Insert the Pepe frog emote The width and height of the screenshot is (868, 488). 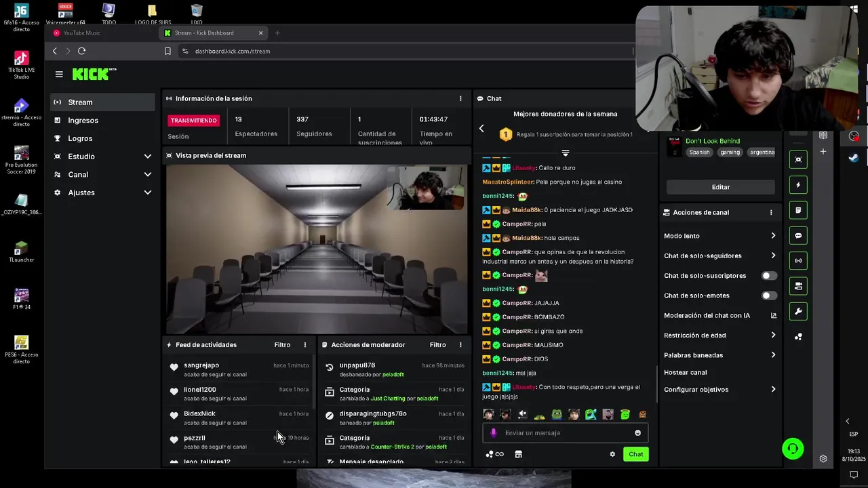557,414
